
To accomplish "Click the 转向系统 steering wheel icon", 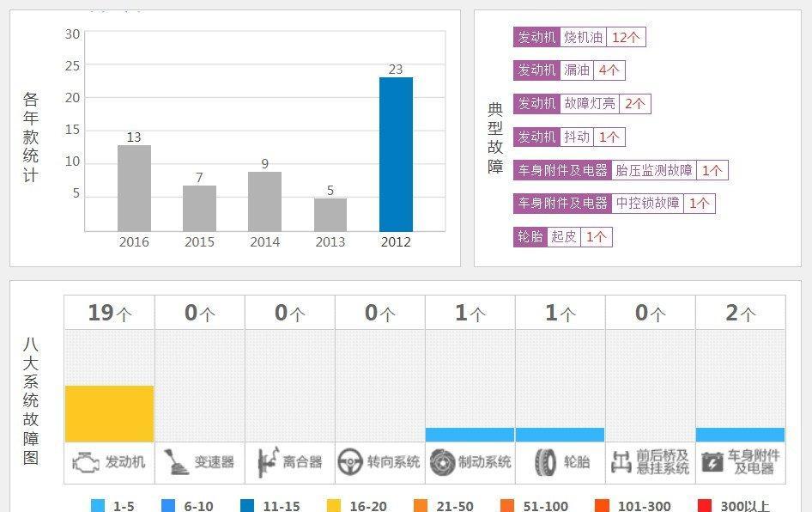I will pos(352,462).
